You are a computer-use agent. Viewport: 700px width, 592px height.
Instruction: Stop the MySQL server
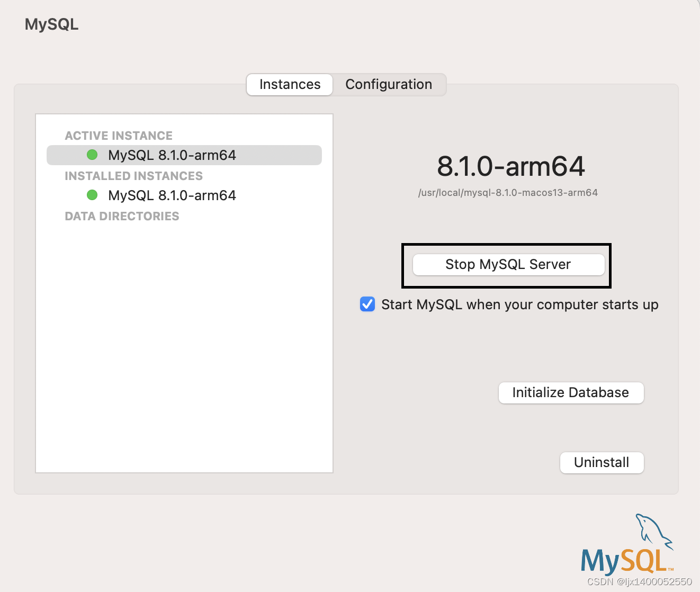coord(508,264)
